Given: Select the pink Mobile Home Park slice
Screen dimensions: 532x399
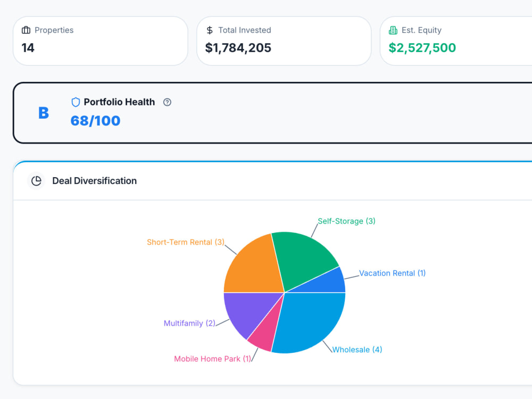Looking at the screenshot, I should tap(268, 334).
